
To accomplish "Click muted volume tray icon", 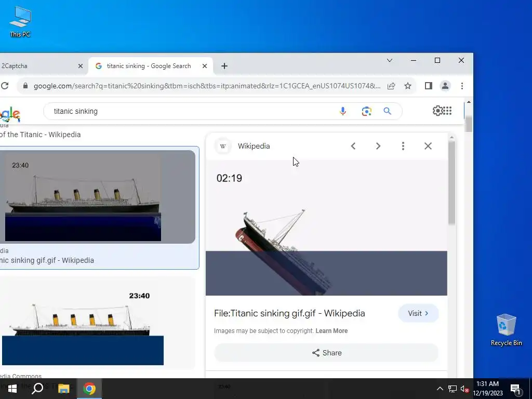I will coord(465,389).
